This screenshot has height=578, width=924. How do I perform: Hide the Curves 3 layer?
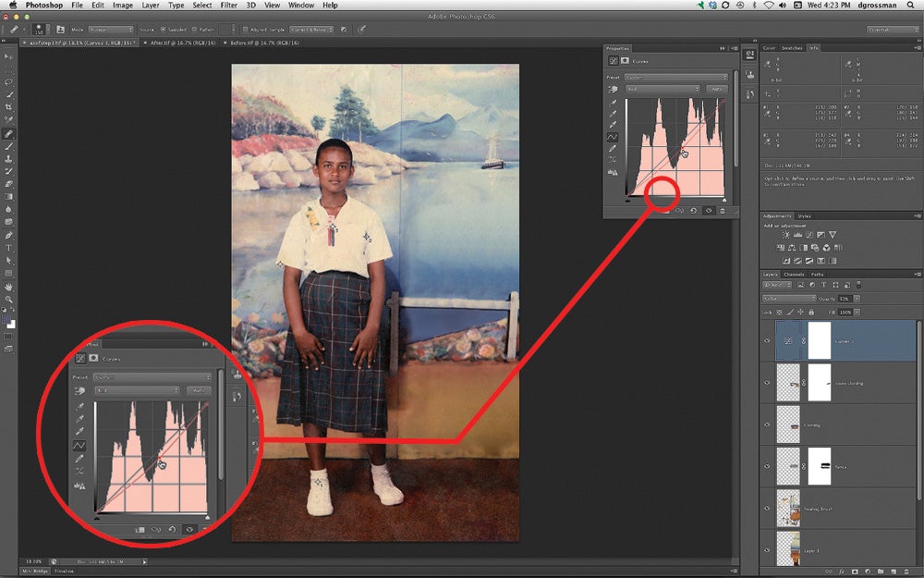767,341
